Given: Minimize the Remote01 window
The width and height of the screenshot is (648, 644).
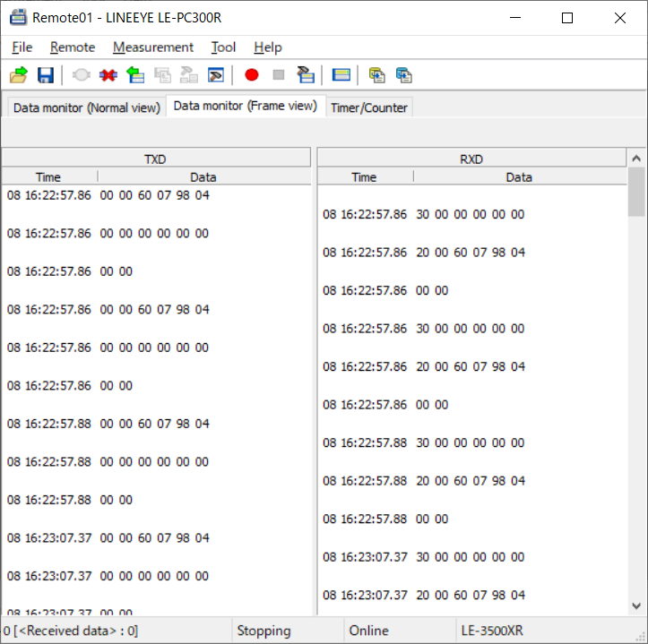Looking at the screenshot, I should [x=515, y=18].
